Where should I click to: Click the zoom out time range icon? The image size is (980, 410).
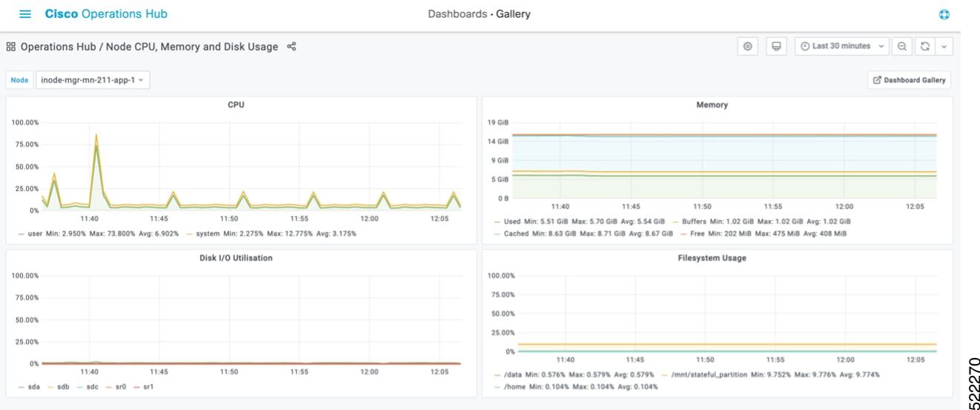tap(901, 46)
